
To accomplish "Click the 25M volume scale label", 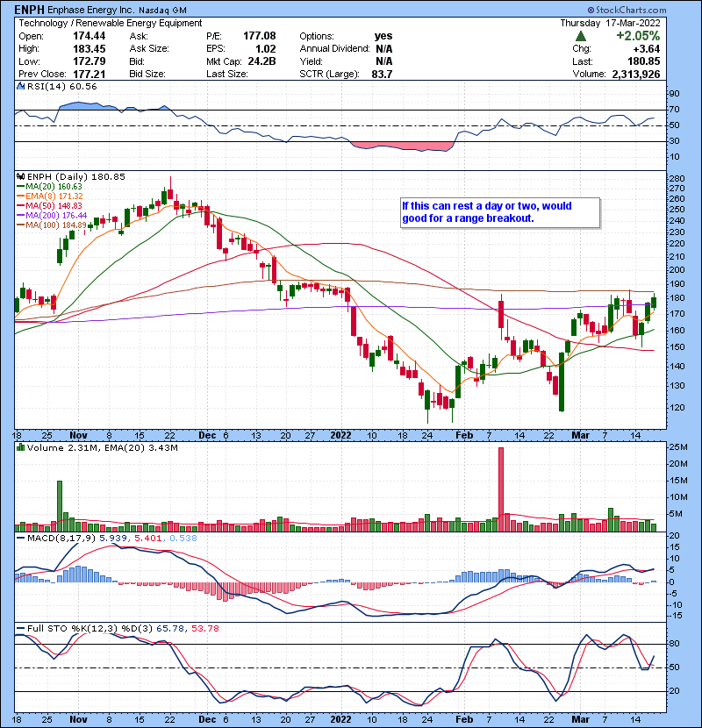I will [x=678, y=447].
